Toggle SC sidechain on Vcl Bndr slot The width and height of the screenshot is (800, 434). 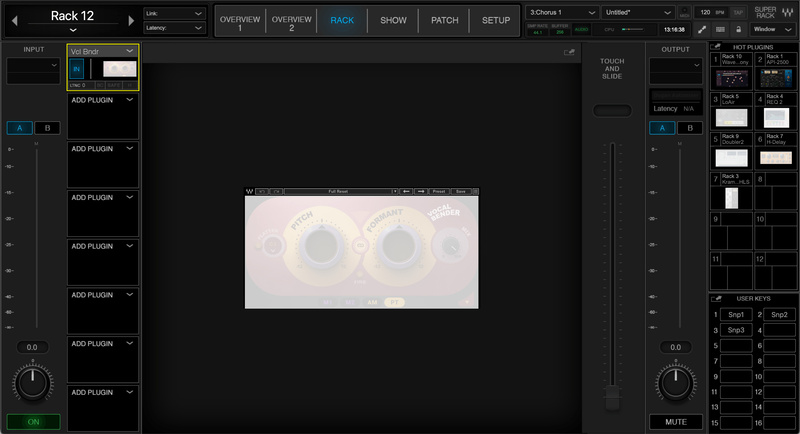point(100,85)
